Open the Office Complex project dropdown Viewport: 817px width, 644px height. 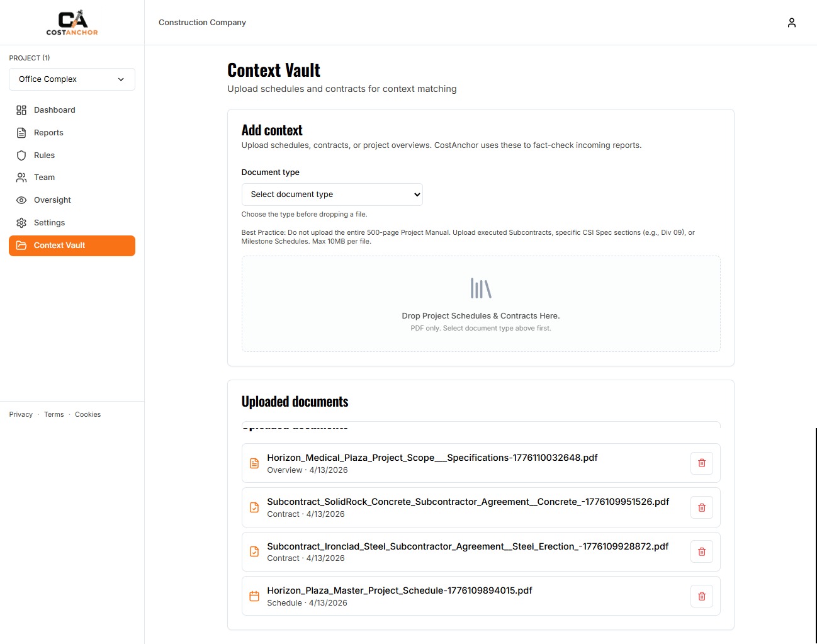72,79
